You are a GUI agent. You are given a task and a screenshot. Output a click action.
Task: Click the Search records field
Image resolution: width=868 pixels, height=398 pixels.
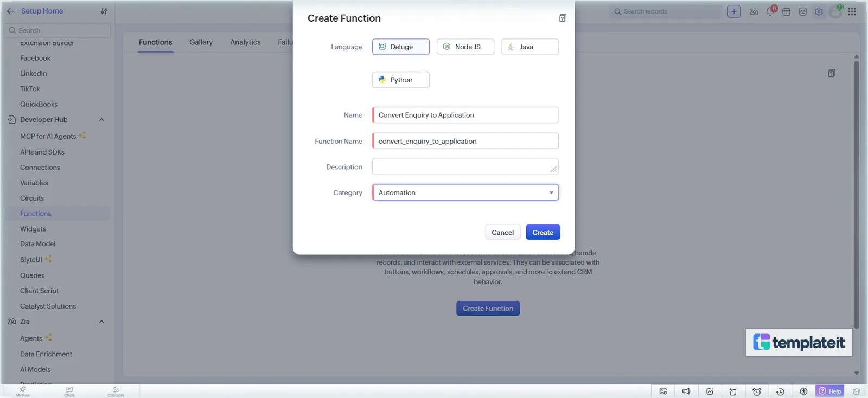(x=665, y=11)
